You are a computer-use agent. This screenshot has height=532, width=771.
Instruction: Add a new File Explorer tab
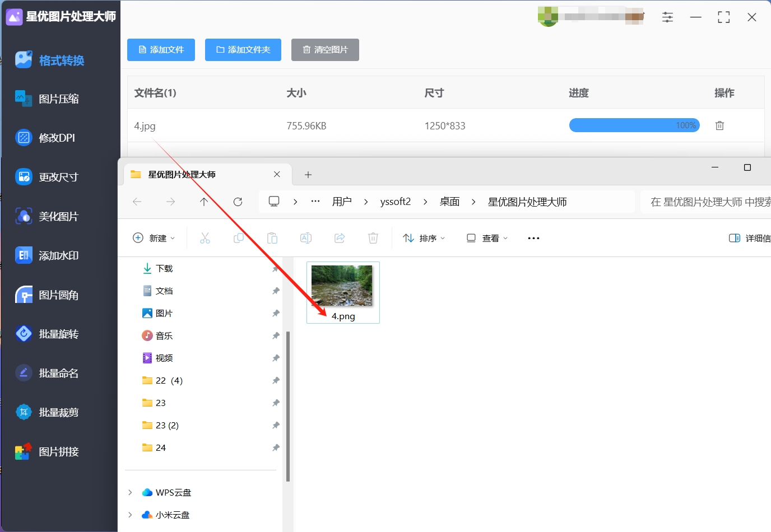point(308,175)
